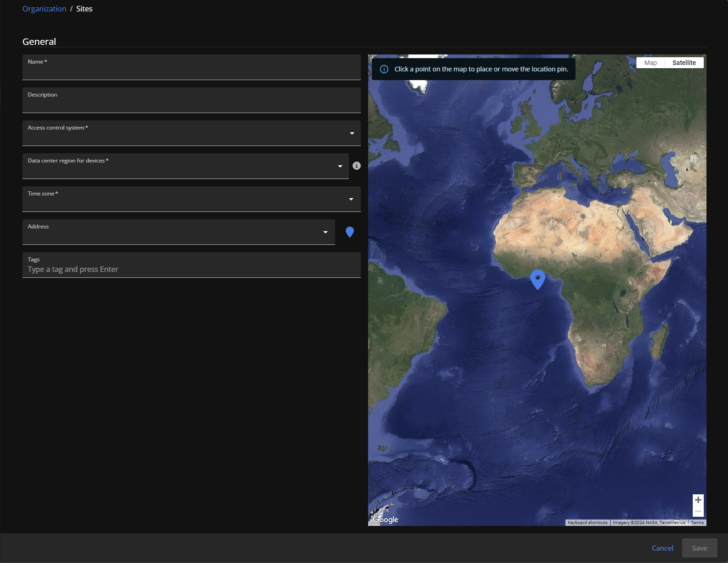The width and height of the screenshot is (728, 563).
Task: Open Keyboard shortcuts on the map
Action: coord(587,523)
